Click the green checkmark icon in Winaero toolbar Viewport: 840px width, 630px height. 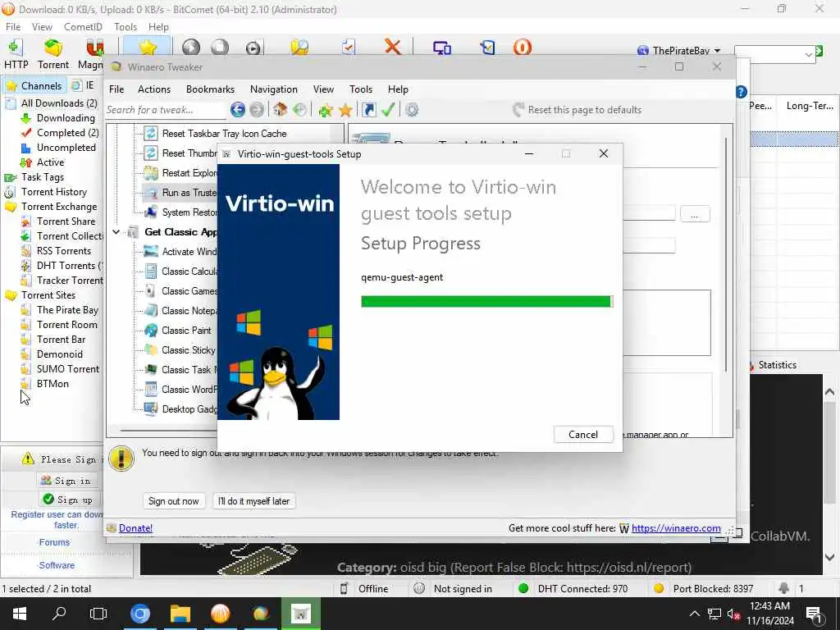point(388,110)
